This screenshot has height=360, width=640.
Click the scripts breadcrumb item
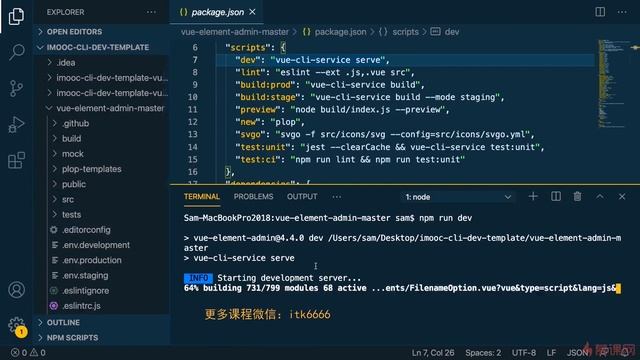tap(399, 32)
